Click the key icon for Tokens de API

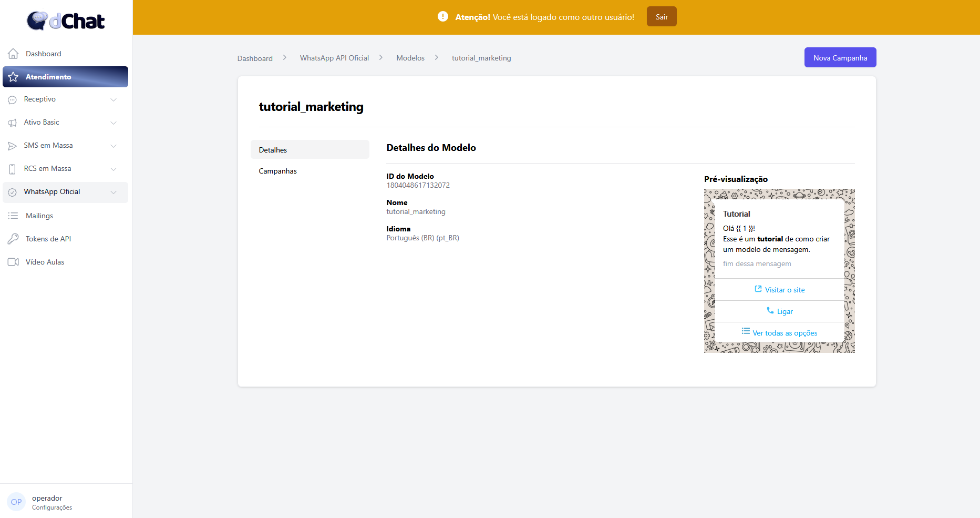(13, 239)
